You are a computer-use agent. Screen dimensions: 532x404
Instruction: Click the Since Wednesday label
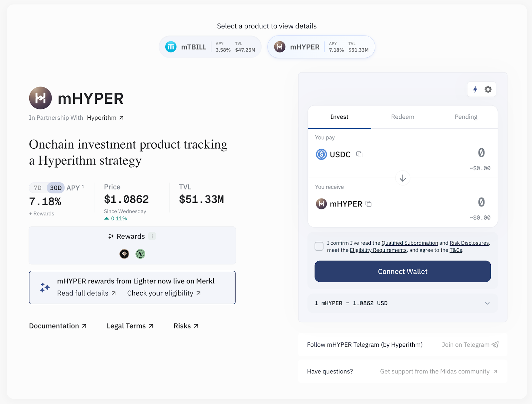click(125, 211)
